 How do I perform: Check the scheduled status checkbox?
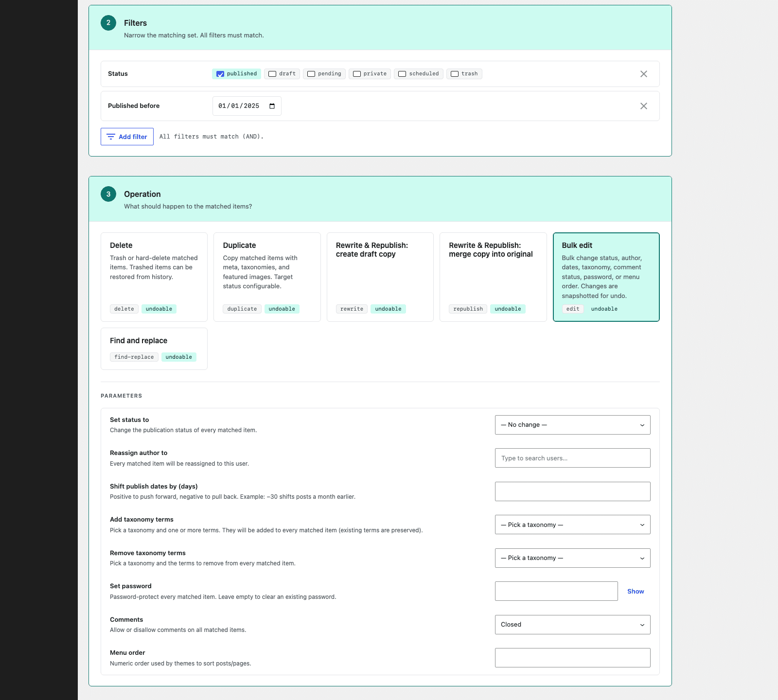402,74
